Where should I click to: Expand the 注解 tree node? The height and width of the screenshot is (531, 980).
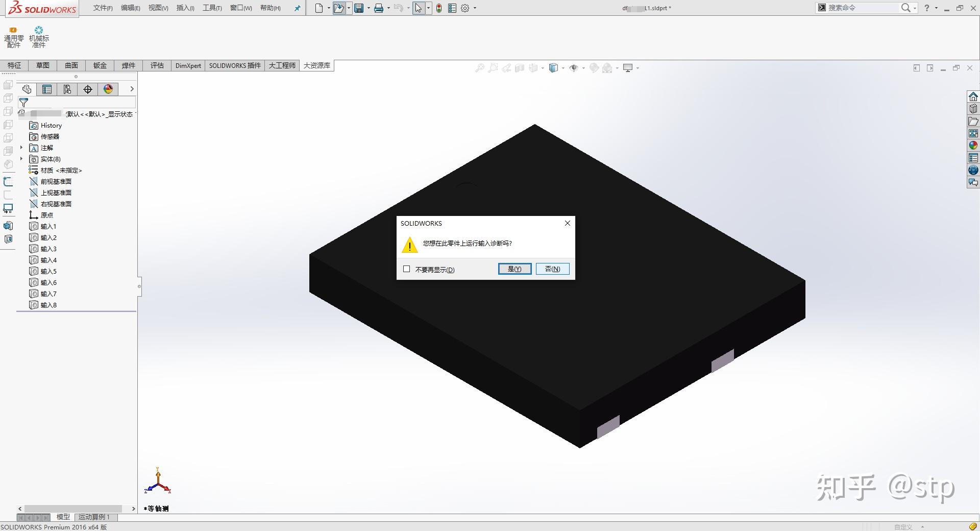click(x=21, y=148)
